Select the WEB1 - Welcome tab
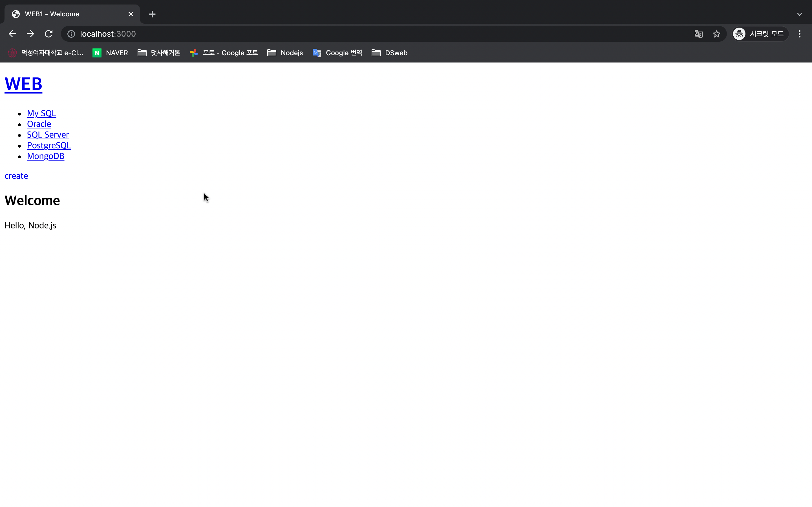This screenshot has height=507, width=812. (x=67, y=14)
